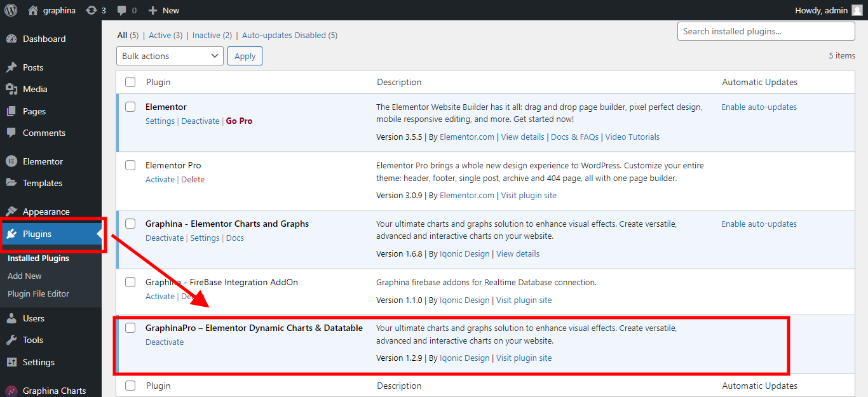View details of Graphina version 1.6.8

click(x=518, y=254)
